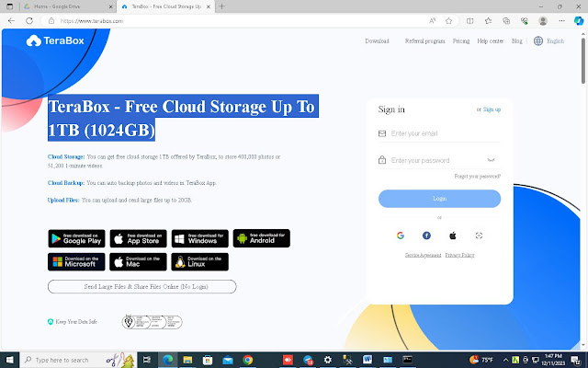
Task: Click taskbar search box
Action: [78, 360]
